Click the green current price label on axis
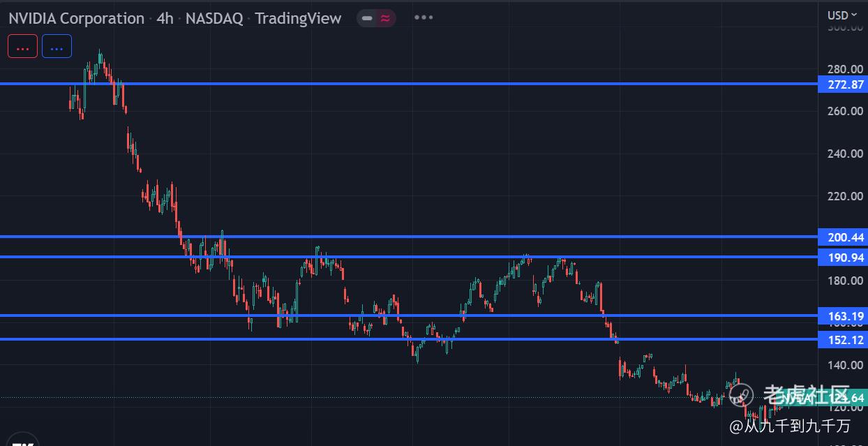868x446 pixels. (842, 398)
